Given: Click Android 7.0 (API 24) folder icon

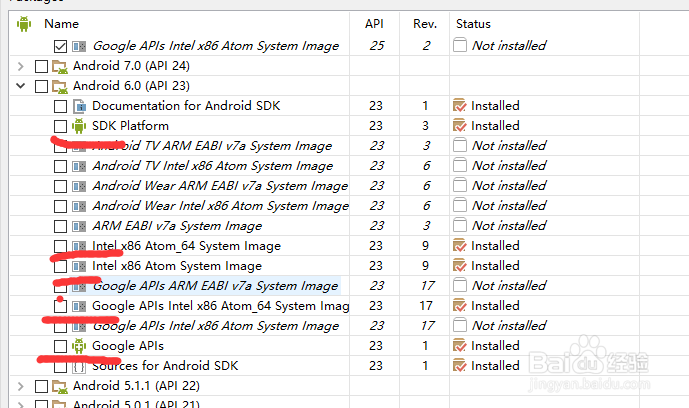Looking at the screenshot, I should tap(60, 66).
